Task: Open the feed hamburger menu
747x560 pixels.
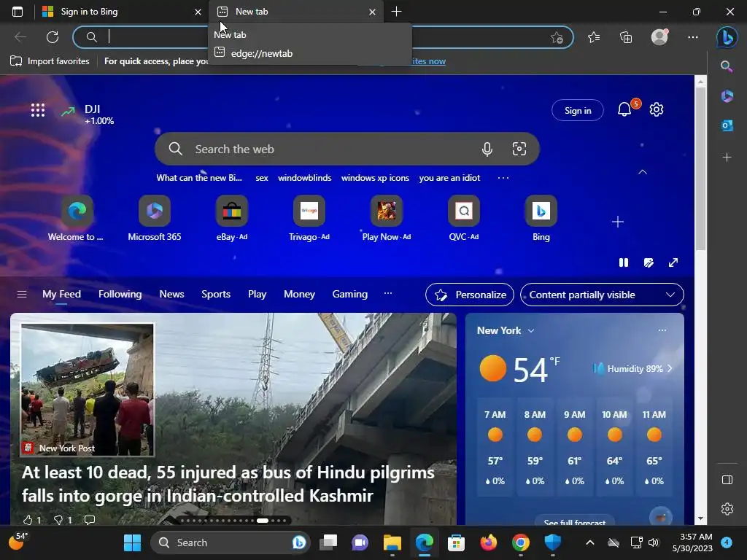Action: click(x=22, y=295)
